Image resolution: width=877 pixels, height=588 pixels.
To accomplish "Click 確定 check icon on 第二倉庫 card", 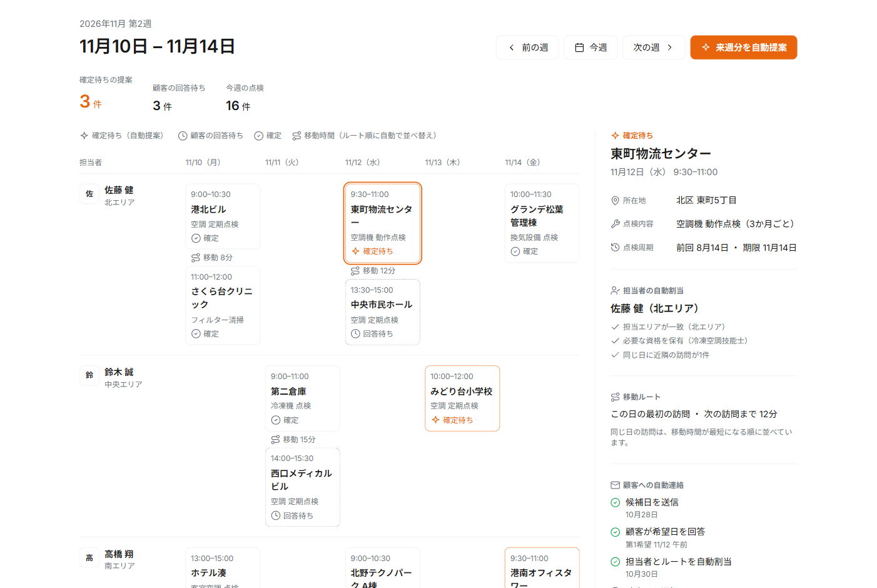I will 275,420.
